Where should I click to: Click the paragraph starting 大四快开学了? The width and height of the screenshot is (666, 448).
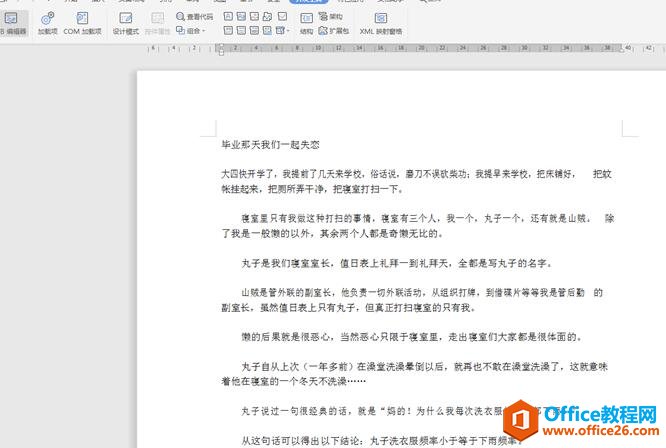[x=416, y=181]
